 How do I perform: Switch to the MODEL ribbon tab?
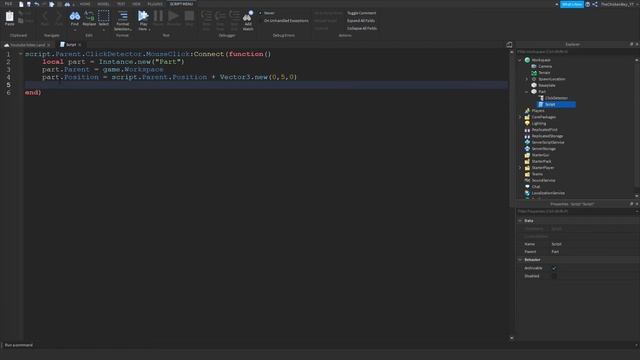coord(103,4)
